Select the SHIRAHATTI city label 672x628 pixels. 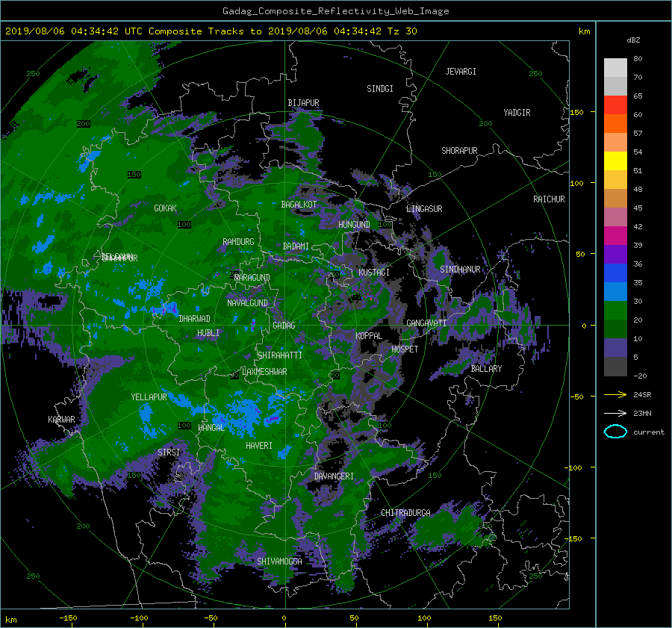[280, 355]
